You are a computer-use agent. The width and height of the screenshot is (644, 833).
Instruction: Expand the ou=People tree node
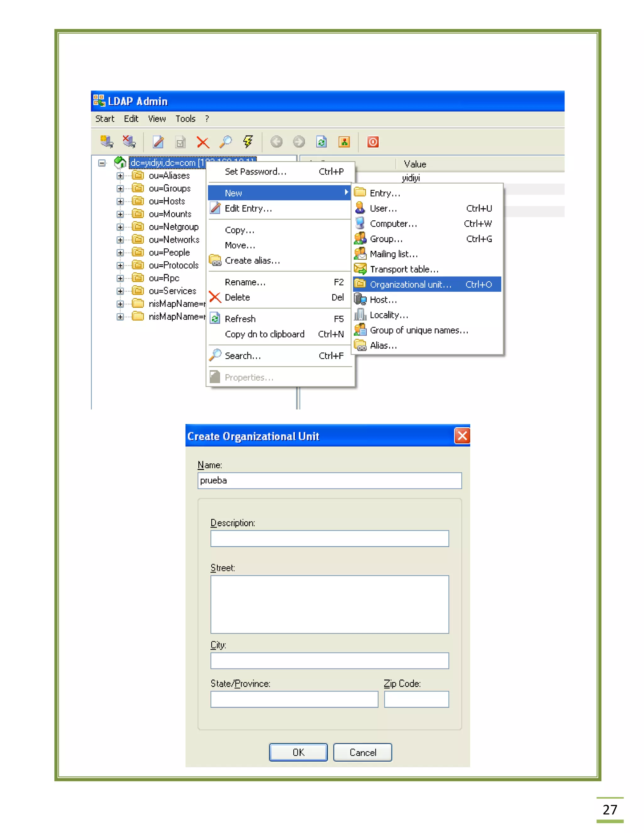(120, 252)
